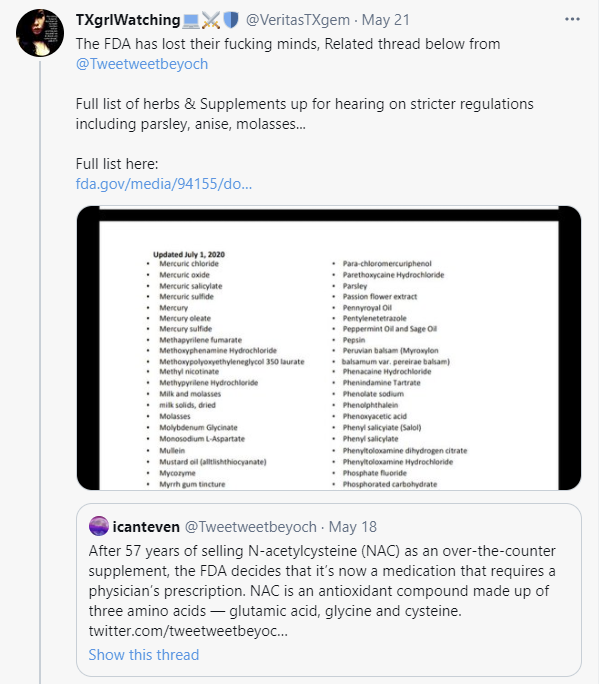Open the quoted NAC tweet text
The height and width of the screenshot is (684, 601).
[322, 581]
